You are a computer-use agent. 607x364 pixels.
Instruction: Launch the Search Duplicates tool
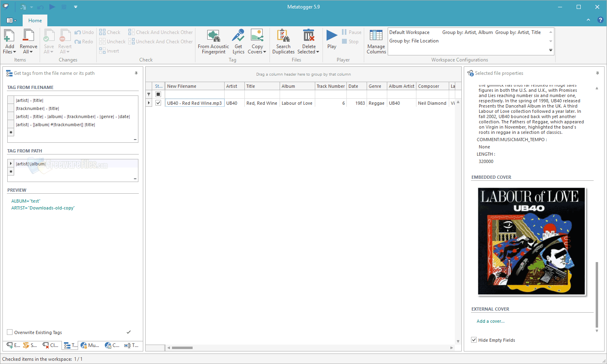click(x=283, y=40)
